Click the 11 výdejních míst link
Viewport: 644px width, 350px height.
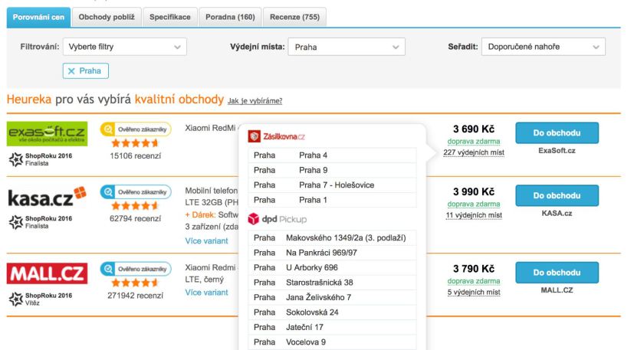[x=474, y=215]
